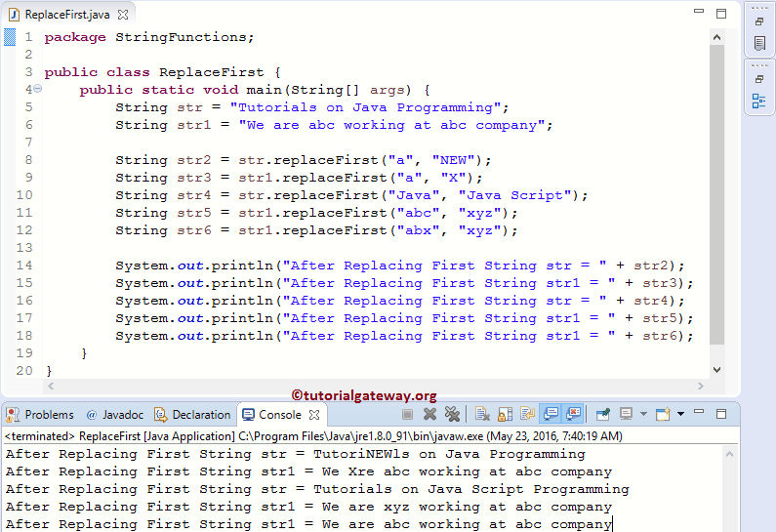
Task: Click editor vertical scrollbar down arrow
Action: point(716,369)
